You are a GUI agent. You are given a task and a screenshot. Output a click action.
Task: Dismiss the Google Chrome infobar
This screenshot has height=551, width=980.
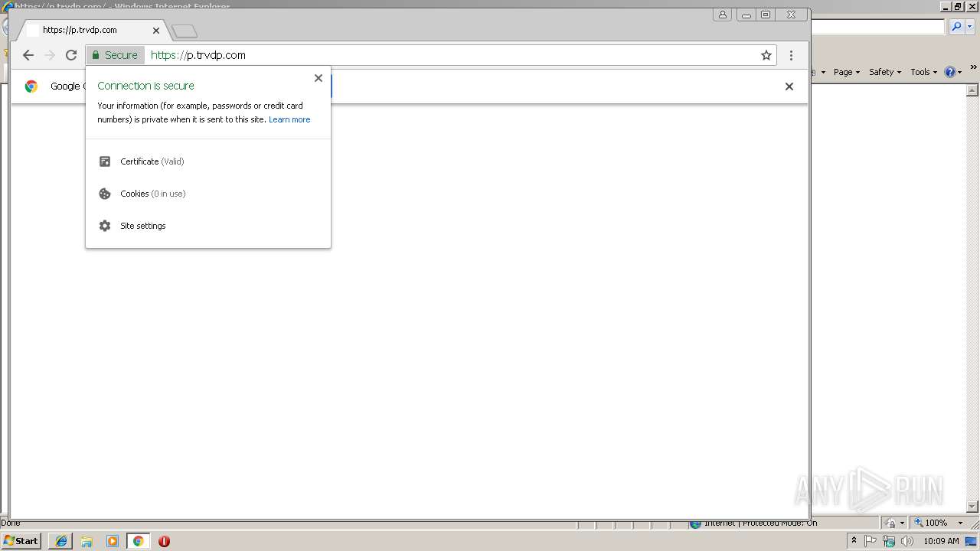coord(789,86)
